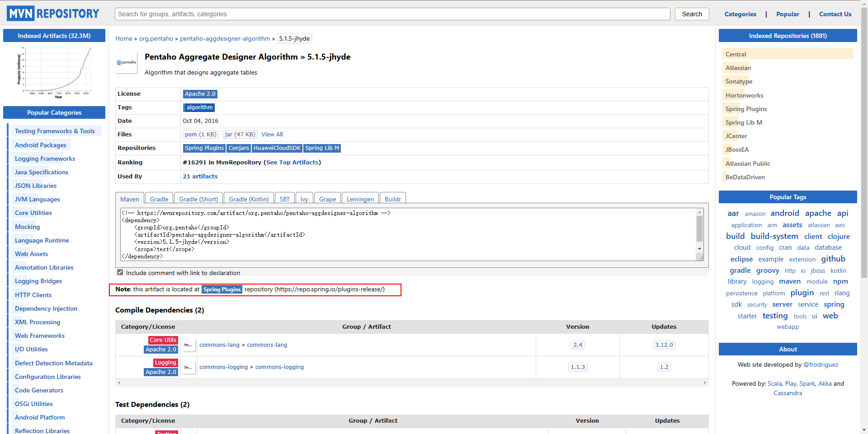The height and width of the screenshot is (434, 868).
Task: Click the Pentaho artifact logo
Action: [x=126, y=62]
